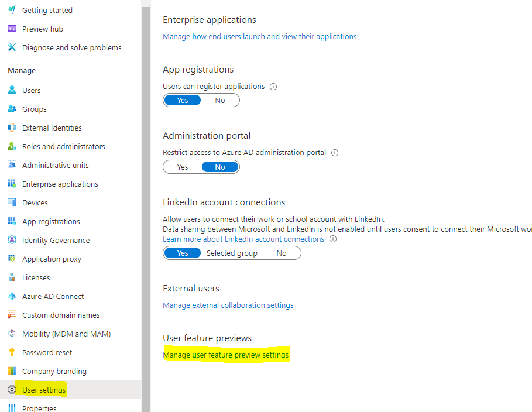Restrict Azure AD administration portal access to Yes
Screen dimensions: 532x412
182,167
